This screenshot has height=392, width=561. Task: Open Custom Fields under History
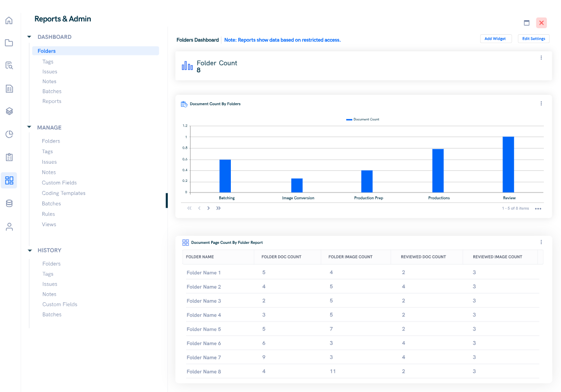pyautogui.click(x=60, y=304)
